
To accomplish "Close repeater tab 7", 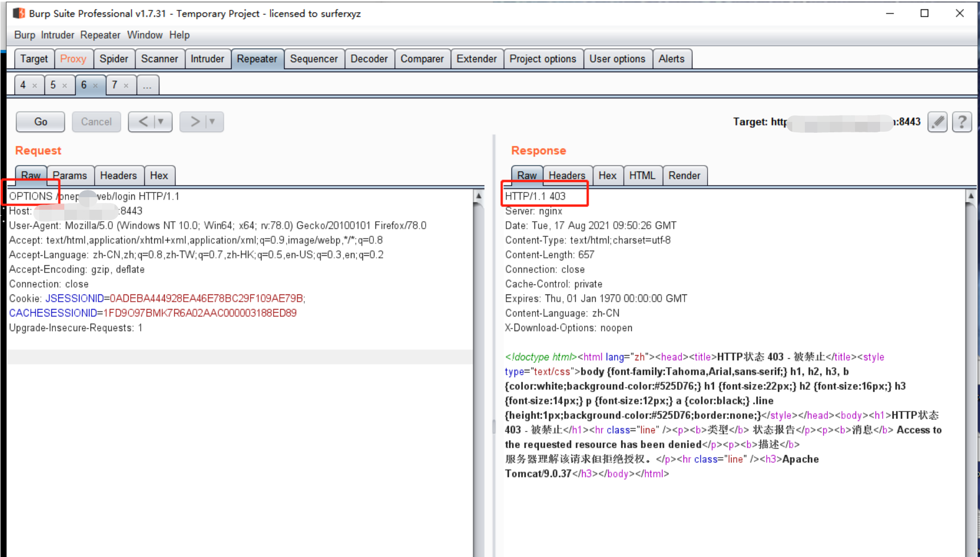I will [x=126, y=85].
